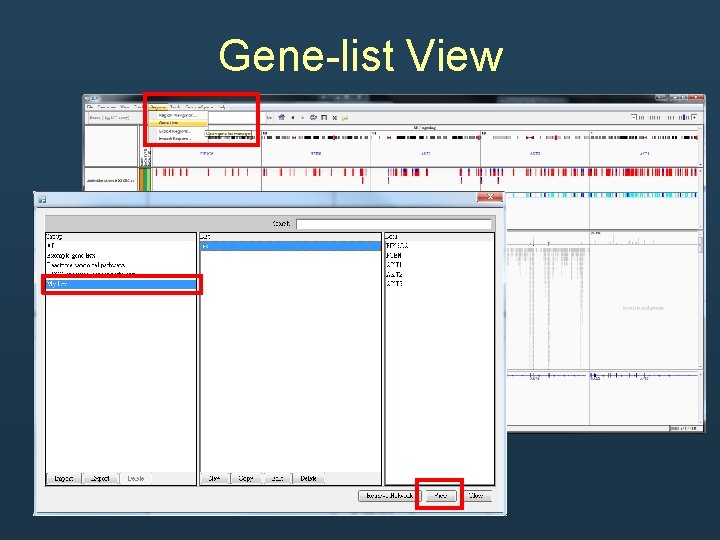Open the Regions menu in IGV
The width and height of the screenshot is (720, 540).
157,107
